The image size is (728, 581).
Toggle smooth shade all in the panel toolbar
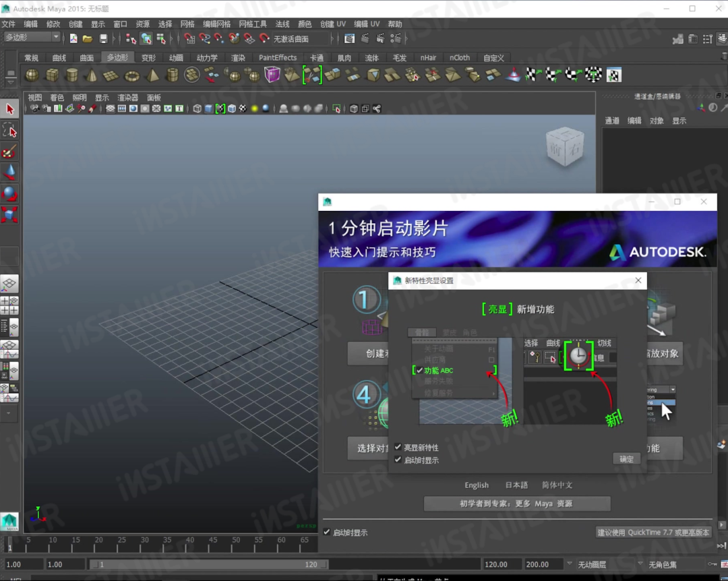(208, 109)
